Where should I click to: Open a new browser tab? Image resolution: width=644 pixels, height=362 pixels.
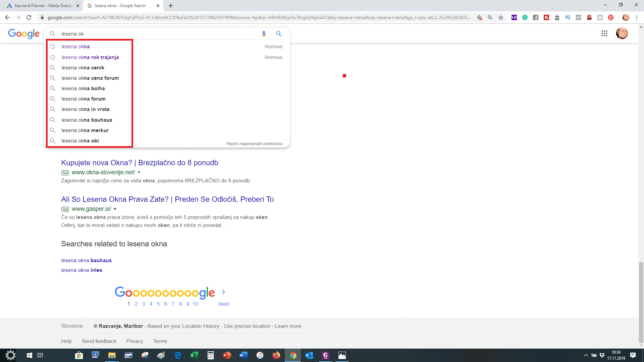pos(171,6)
